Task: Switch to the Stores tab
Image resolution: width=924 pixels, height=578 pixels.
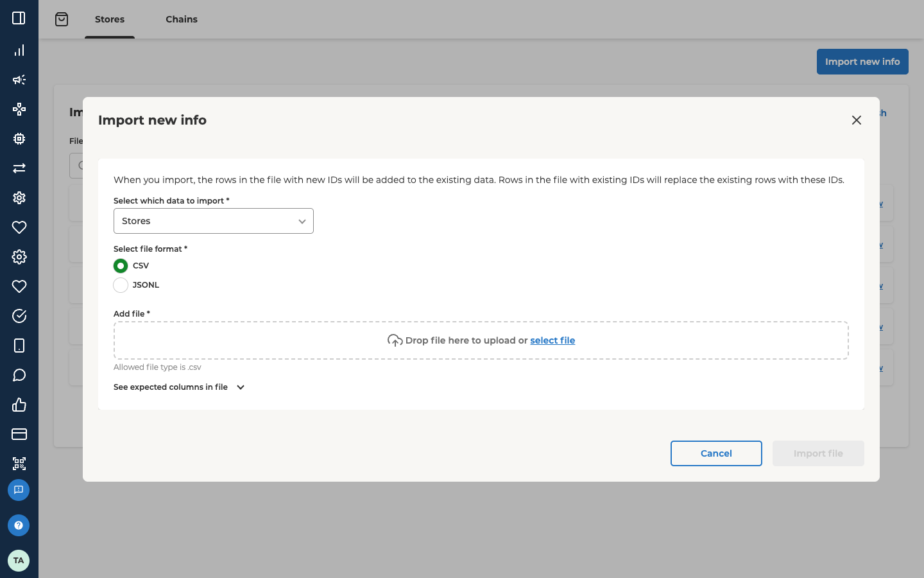Action: [x=110, y=19]
